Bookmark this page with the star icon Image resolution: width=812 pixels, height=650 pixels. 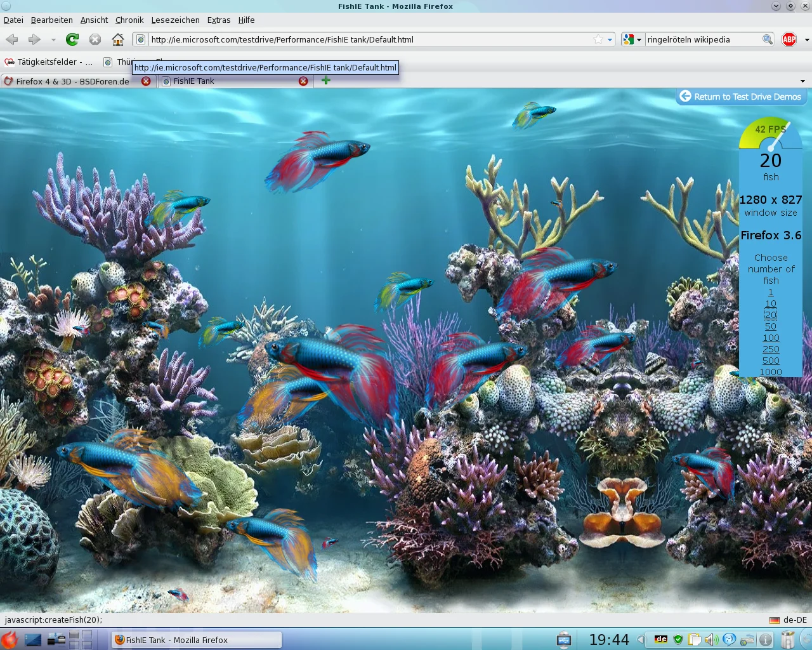tap(598, 39)
